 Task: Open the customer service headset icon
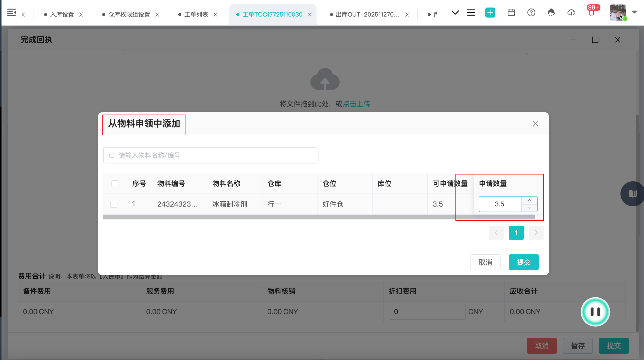tap(551, 13)
